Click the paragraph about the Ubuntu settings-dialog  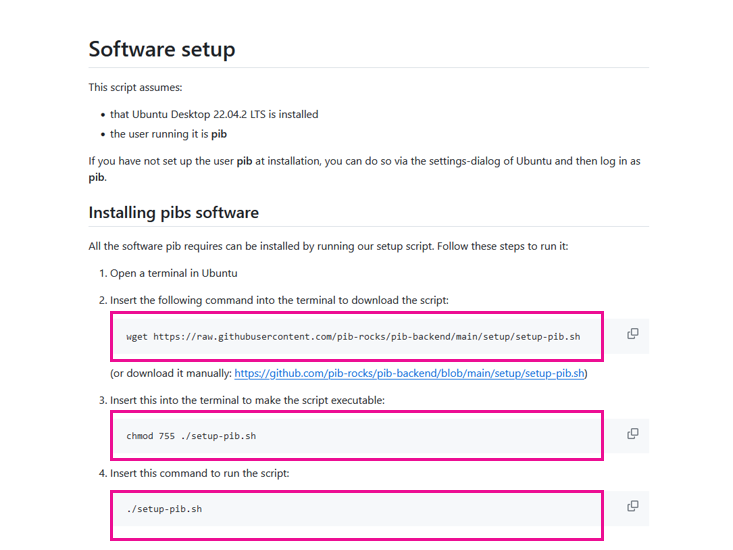[x=364, y=161]
